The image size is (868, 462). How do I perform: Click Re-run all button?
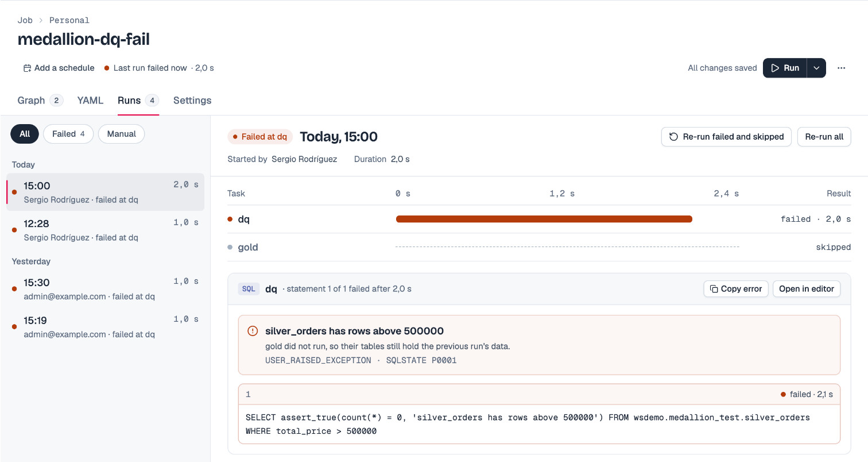824,137
